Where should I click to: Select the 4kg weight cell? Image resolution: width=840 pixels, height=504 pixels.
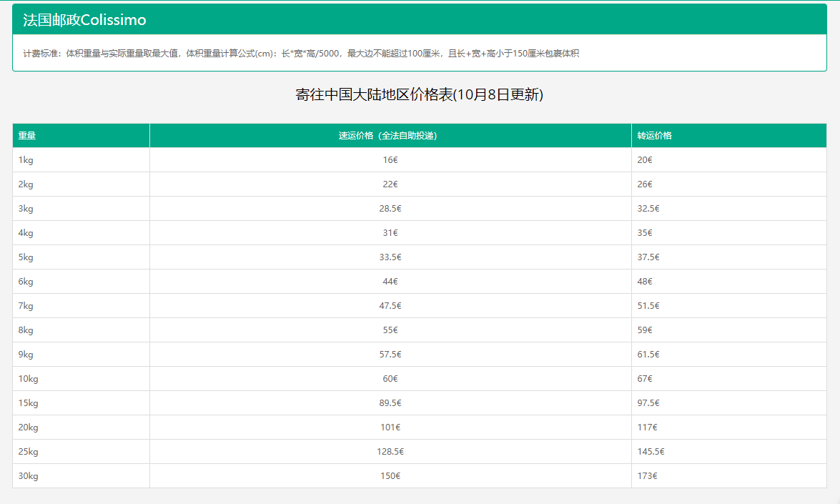click(x=81, y=233)
